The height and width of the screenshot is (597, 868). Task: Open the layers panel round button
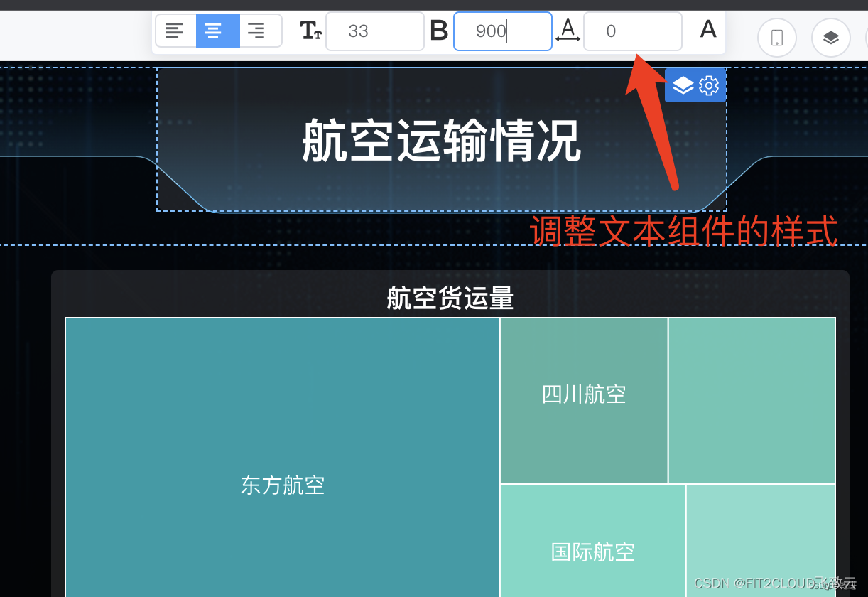coord(831,38)
